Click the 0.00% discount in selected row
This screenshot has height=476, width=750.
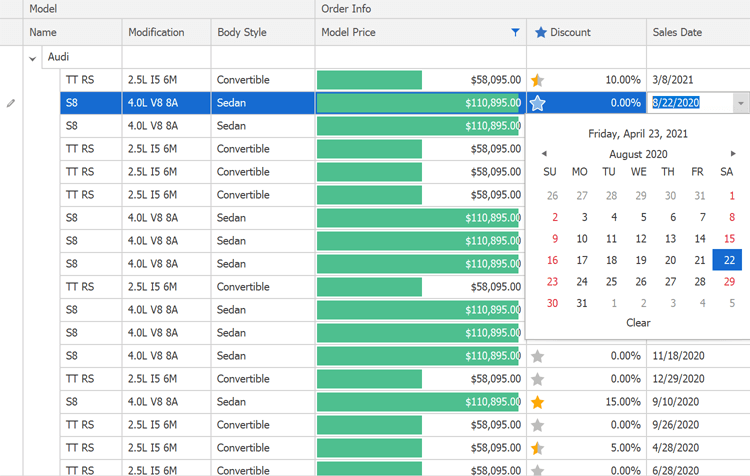625,103
